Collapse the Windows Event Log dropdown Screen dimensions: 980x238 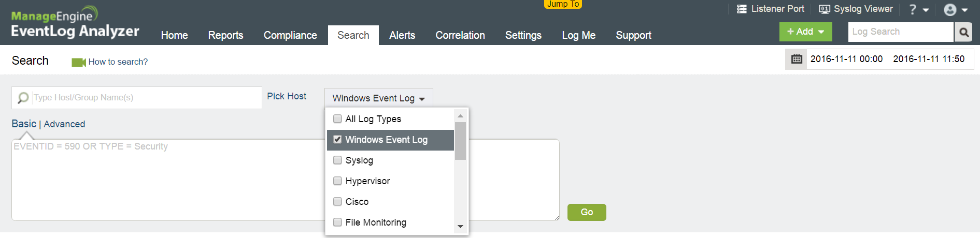pos(379,98)
